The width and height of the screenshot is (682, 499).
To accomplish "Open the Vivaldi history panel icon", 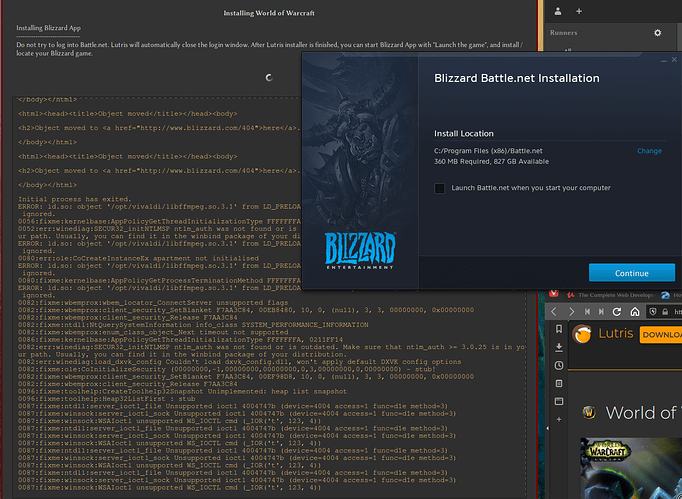I will pos(559,365).
